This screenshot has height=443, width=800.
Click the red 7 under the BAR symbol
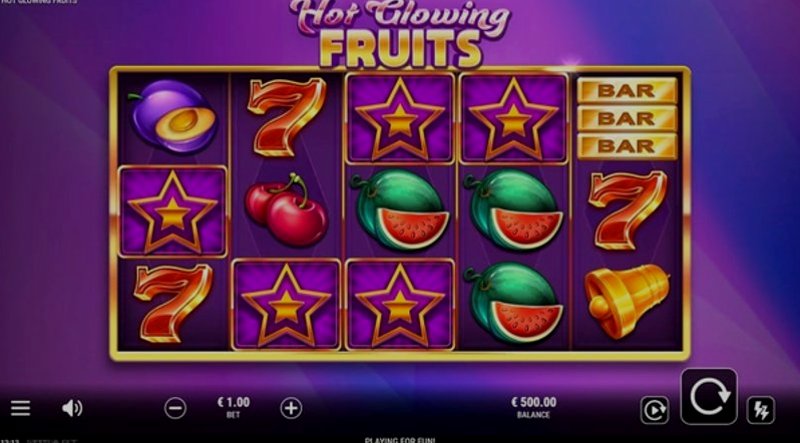tap(628, 210)
